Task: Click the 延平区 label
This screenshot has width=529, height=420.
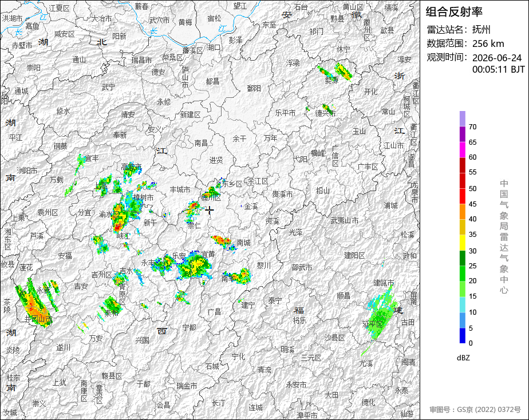Action: point(373,324)
